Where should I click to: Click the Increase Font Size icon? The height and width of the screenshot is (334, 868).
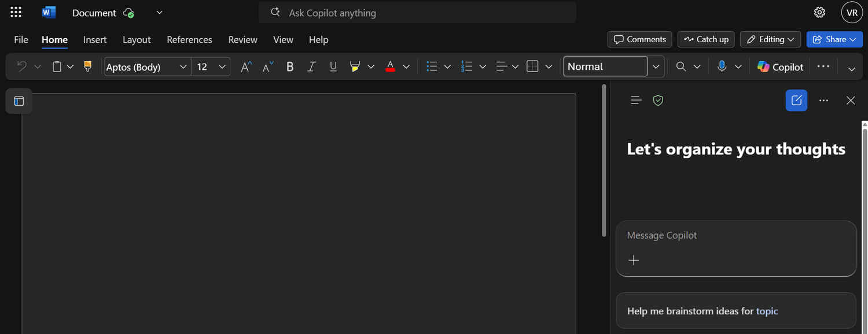246,67
